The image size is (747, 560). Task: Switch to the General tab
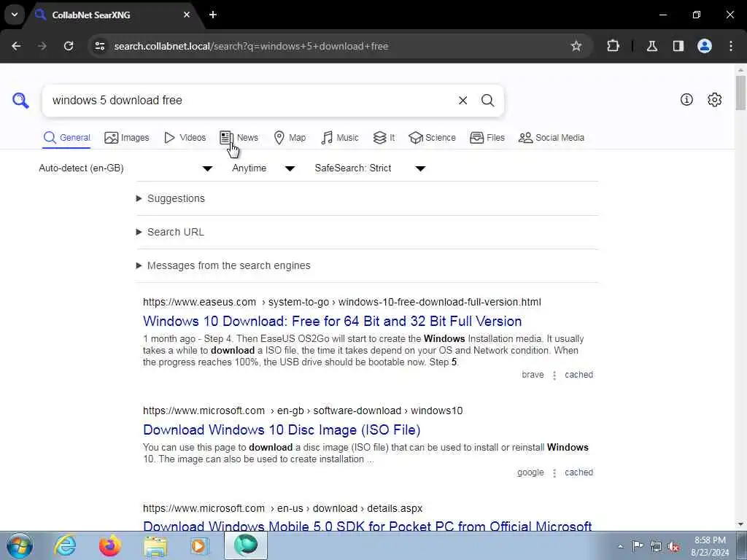(x=66, y=138)
